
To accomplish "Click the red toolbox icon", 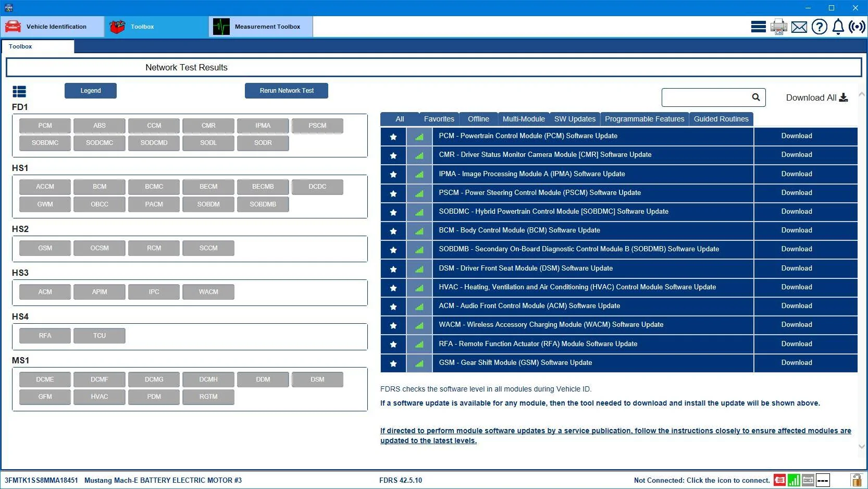I will pos(117,27).
